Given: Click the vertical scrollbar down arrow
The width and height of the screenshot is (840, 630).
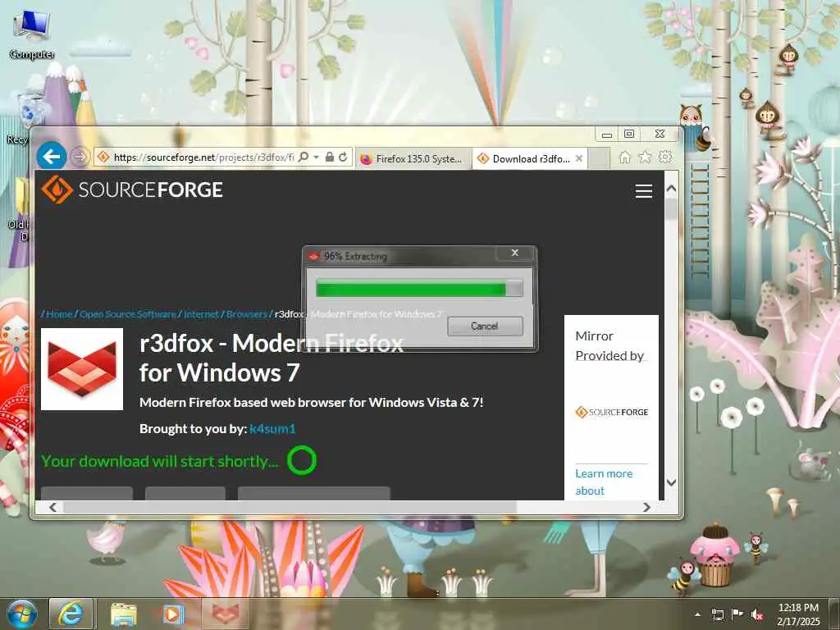Looking at the screenshot, I should [671, 482].
